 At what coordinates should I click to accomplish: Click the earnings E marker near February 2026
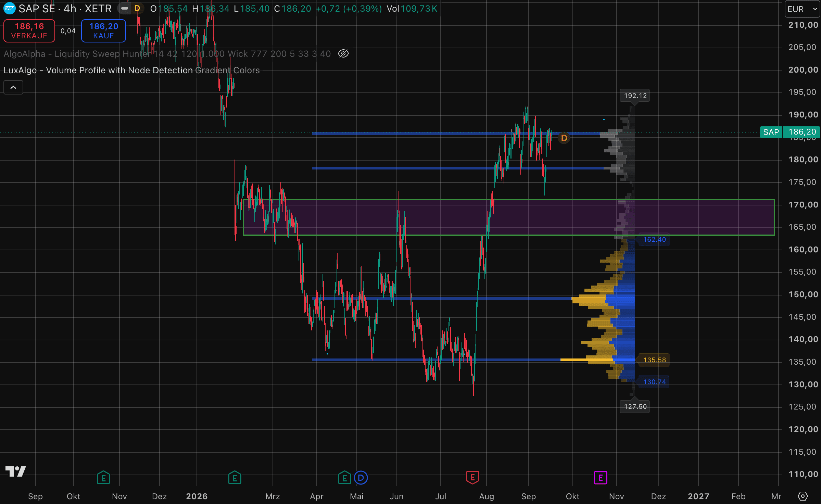[235, 478]
